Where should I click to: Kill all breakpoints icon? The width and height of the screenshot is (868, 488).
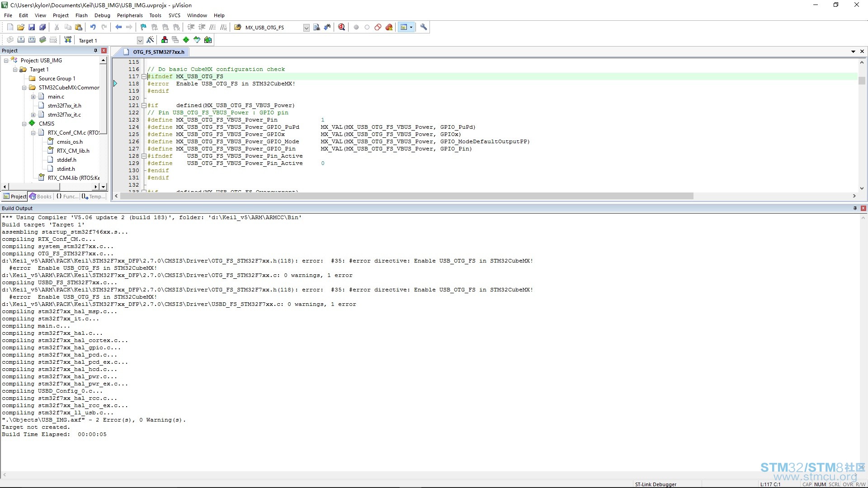click(x=389, y=27)
